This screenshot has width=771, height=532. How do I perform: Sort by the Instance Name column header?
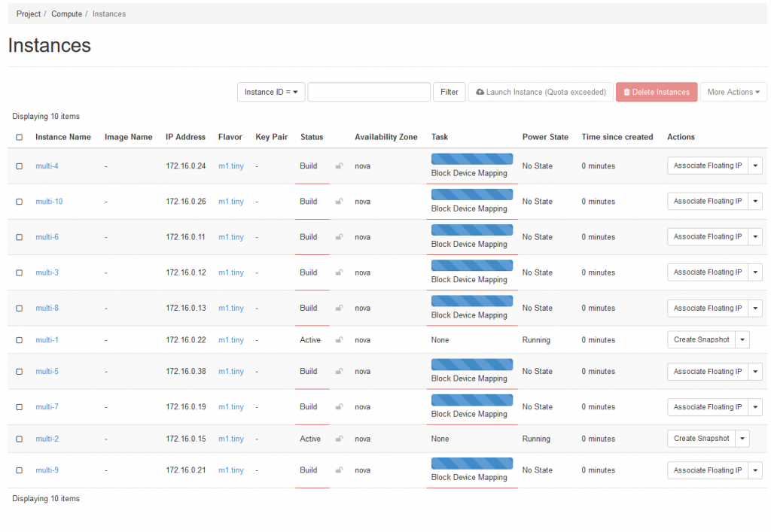coord(63,137)
